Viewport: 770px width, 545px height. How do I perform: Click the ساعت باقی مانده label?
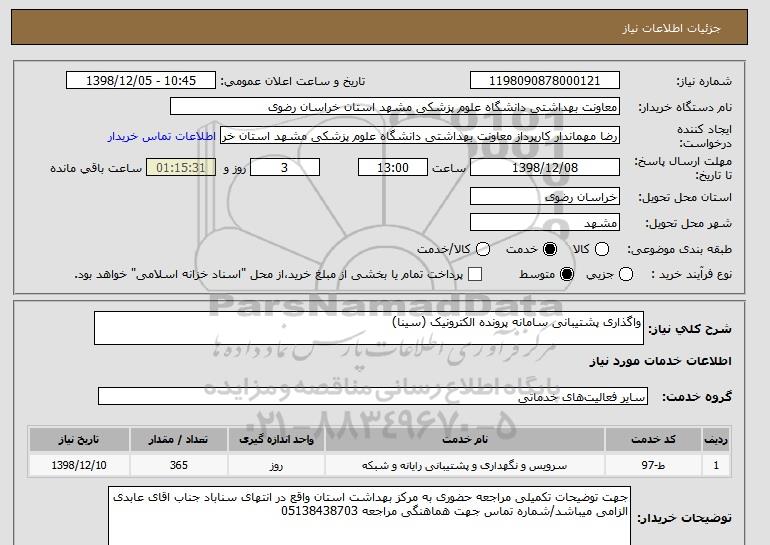(x=96, y=168)
